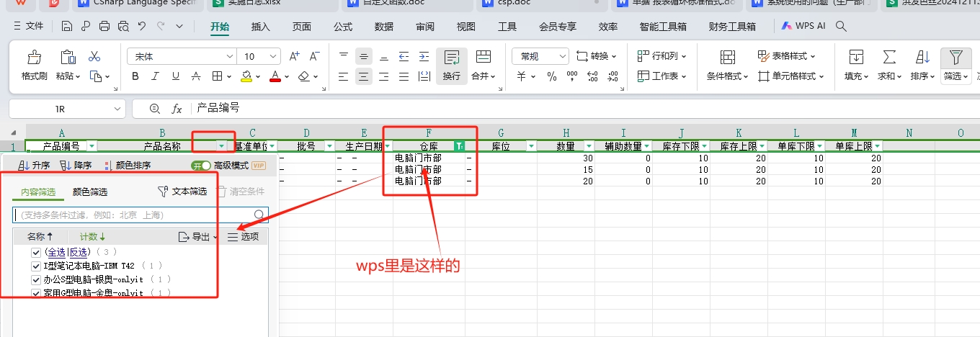
Task: Click the 全选 link in filter list
Action: [55, 253]
